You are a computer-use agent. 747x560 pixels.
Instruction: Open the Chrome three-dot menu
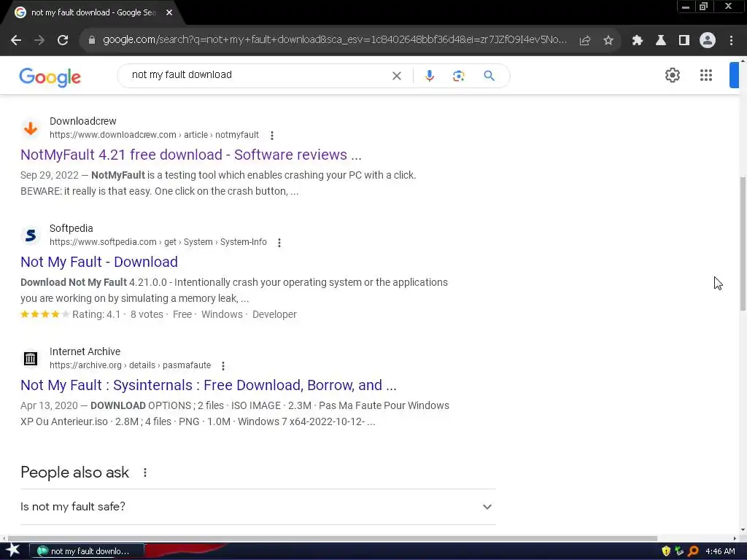point(731,41)
